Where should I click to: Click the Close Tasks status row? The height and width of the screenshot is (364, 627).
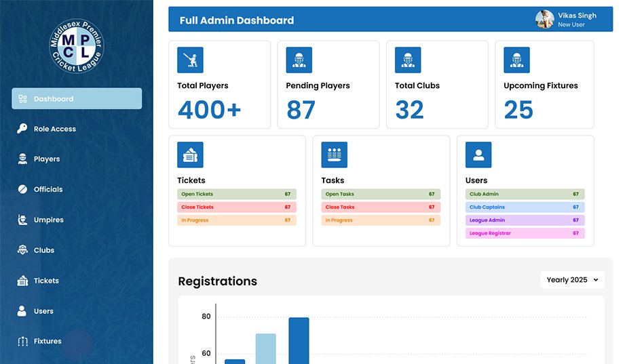point(381,207)
